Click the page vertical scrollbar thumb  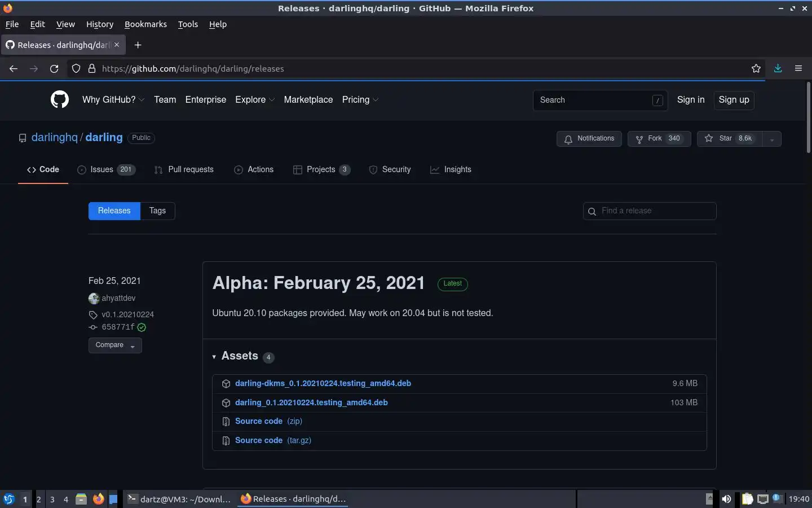(x=808, y=117)
